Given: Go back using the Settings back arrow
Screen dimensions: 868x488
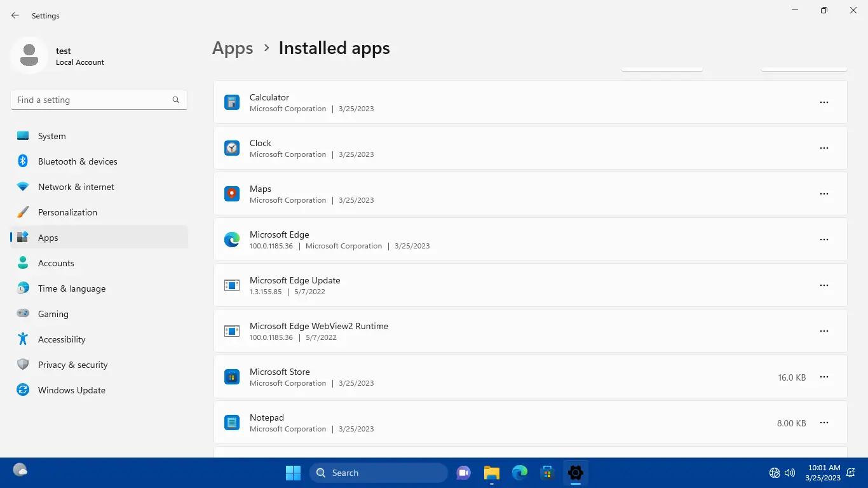Looking at the screenshot, I should pos(15,16).
